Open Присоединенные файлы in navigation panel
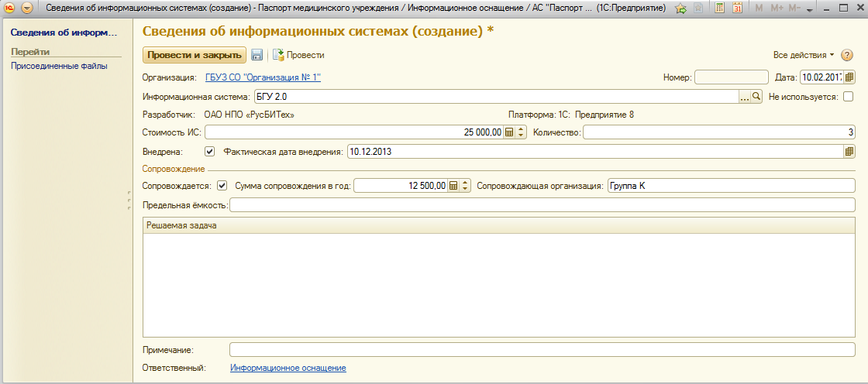Screen dimensions: 868x384 (59, 66)
